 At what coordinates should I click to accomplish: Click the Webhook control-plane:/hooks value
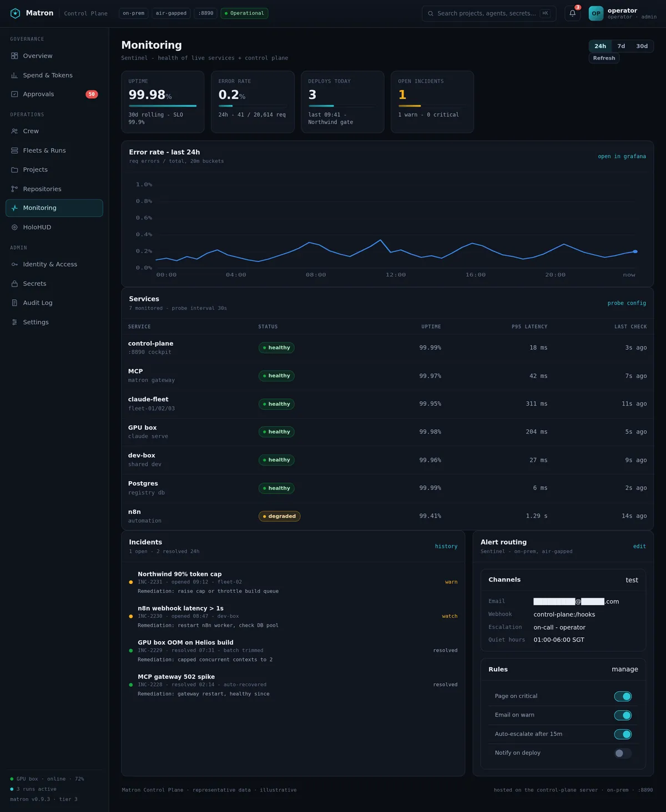(x=564, y=614)
